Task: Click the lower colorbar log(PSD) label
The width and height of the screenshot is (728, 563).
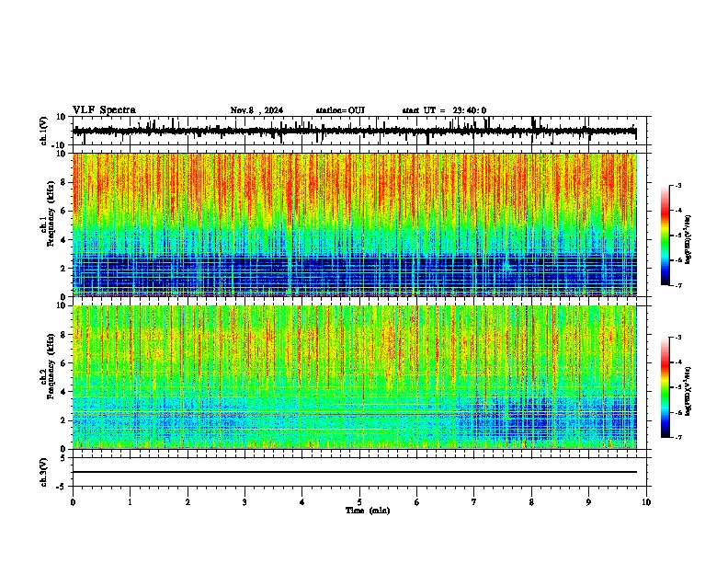Action: coord(688,391)
